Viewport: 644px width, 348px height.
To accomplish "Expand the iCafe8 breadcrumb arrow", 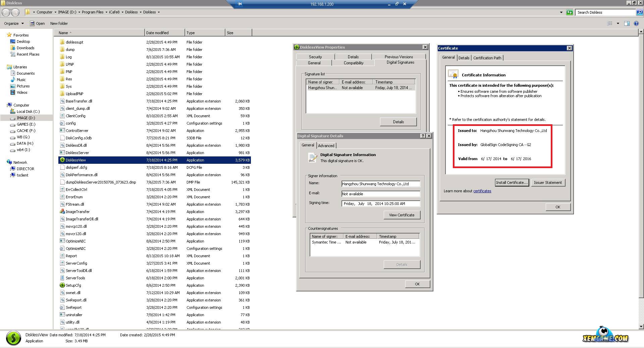I will (122, 12).
